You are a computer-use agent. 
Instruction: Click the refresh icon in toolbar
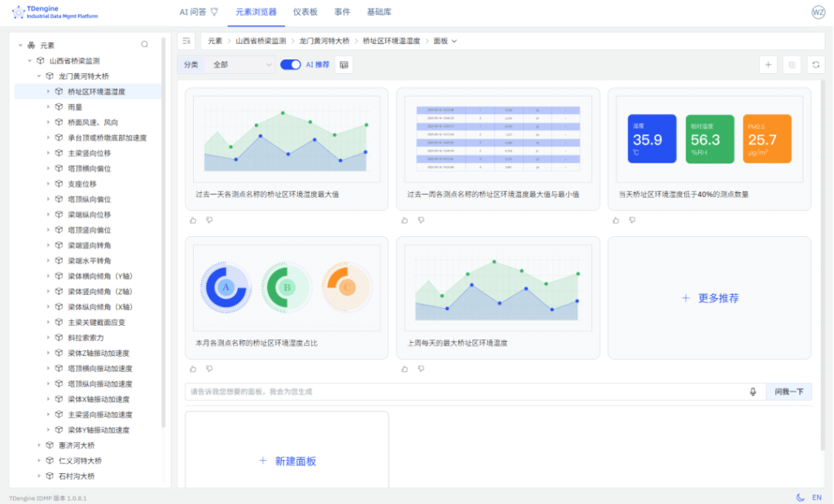pos(816,65)
